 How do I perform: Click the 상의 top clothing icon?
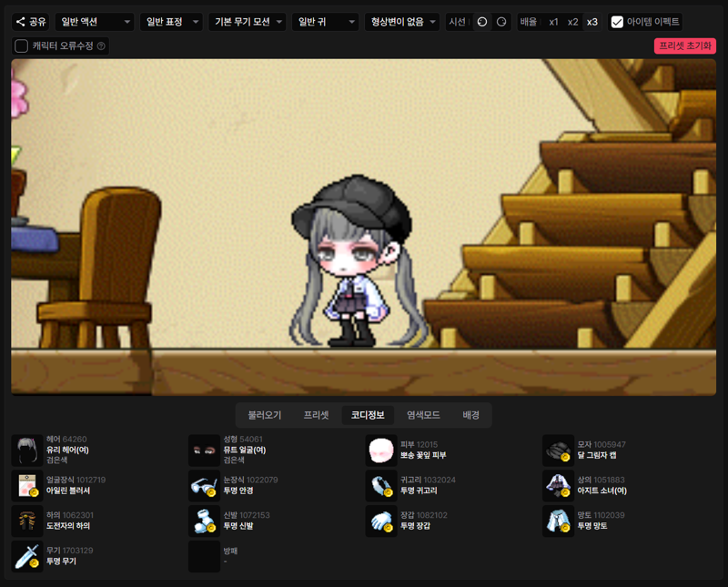[558, 485]
